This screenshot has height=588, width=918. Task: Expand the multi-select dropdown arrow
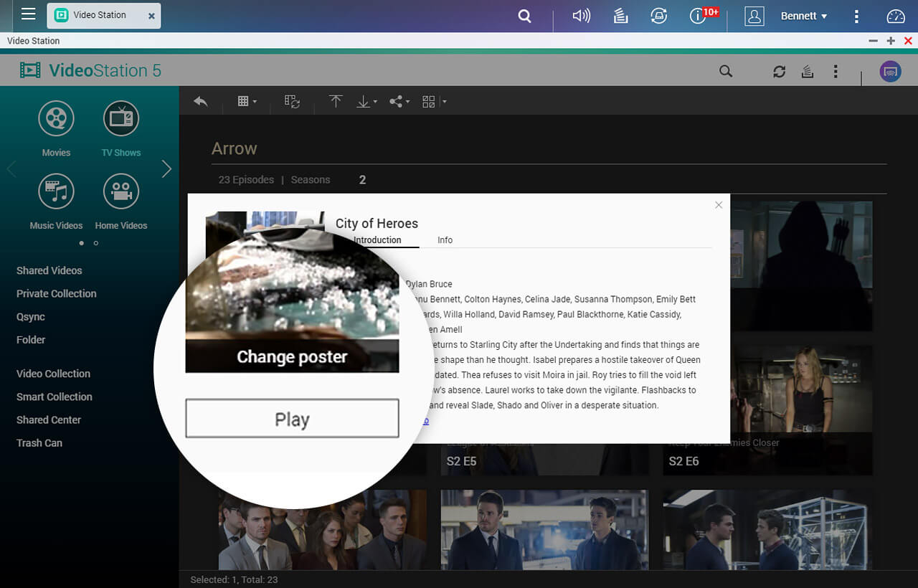coord(445,102)
